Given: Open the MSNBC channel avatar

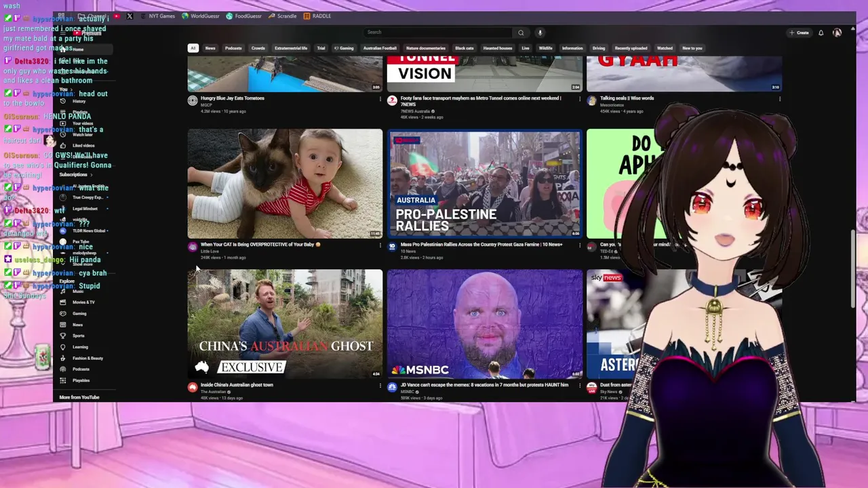Looking at the screenshot, I should [392, 388].
